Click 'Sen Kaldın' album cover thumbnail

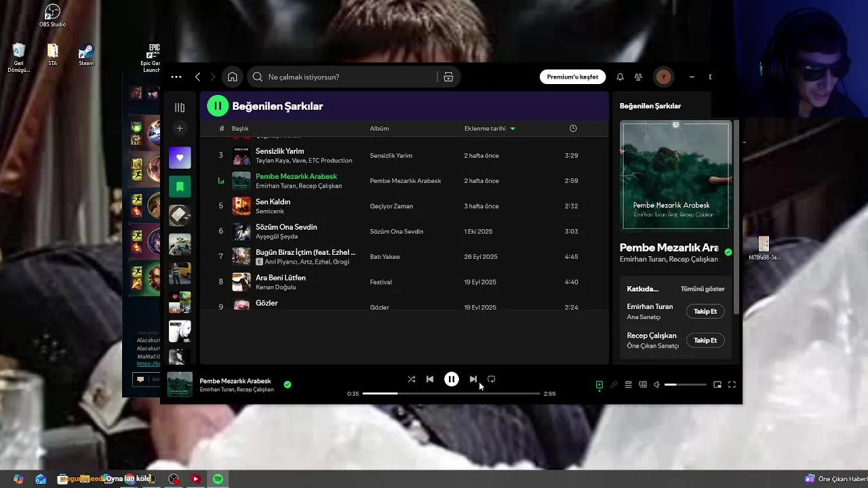(241, 206)
